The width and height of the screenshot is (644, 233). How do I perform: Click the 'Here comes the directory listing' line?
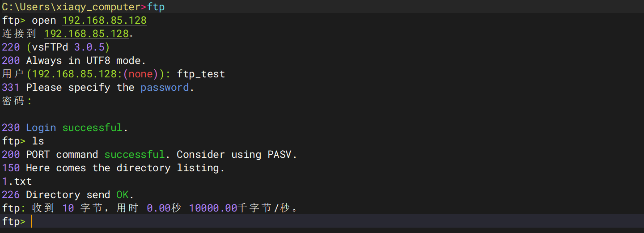click(125, 168)
